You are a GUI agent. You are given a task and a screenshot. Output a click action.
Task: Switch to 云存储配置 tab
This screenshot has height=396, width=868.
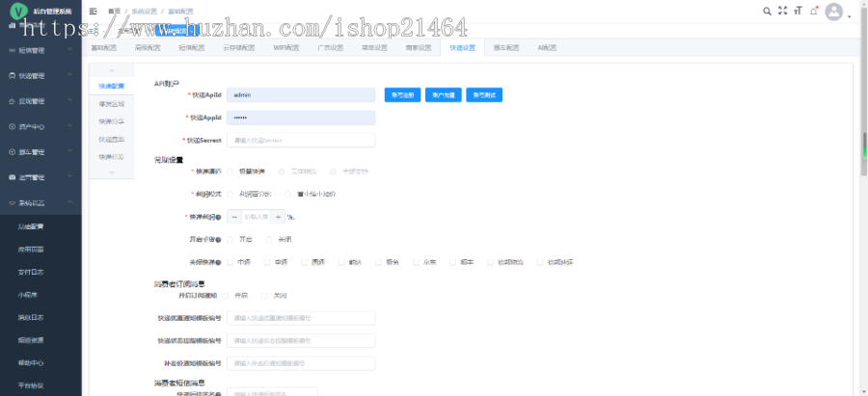[x=238, y=48]
